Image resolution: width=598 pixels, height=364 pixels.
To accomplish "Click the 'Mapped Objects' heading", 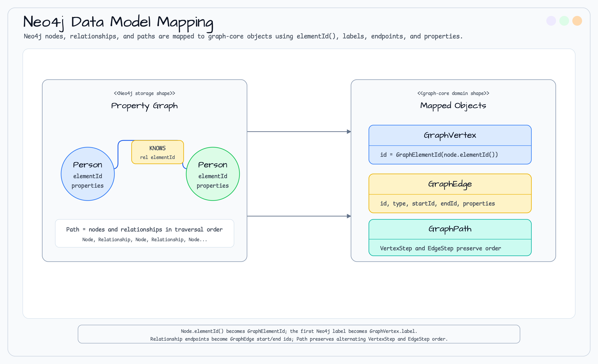I will (x=453, y=106).
